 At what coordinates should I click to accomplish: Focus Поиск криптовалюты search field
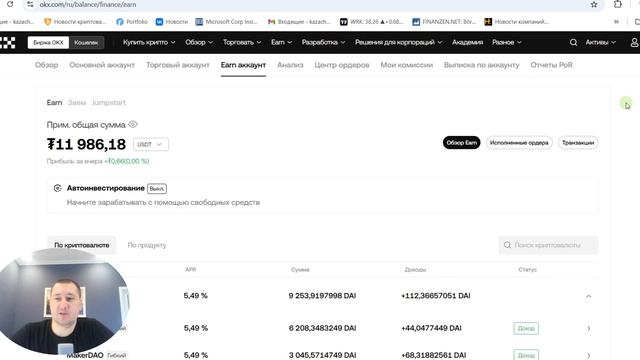tap(548, 245)
